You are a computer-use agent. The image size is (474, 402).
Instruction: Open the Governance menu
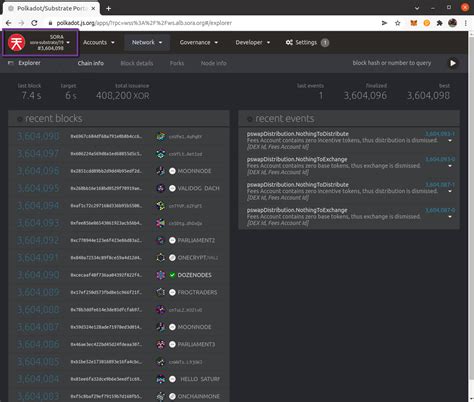(x=199, y=42)
